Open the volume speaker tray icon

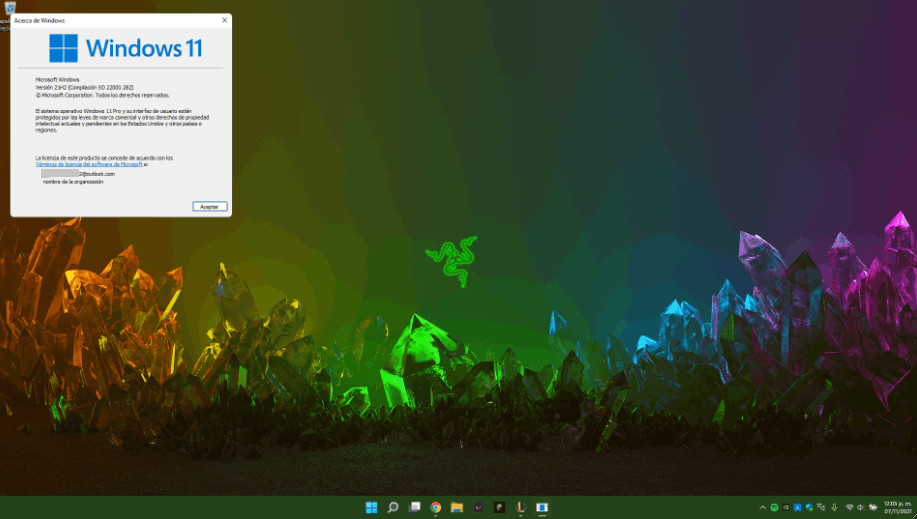[x=861, y=507]
